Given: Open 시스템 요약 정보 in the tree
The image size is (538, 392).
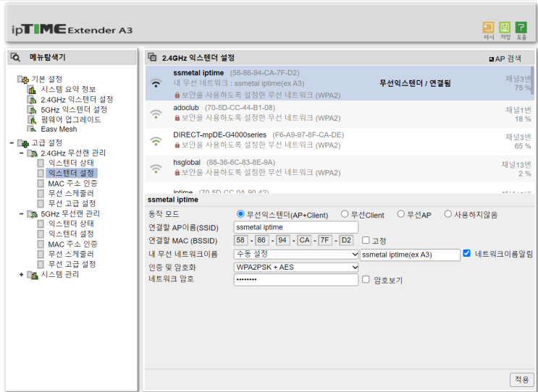Looking at the screenshot, I should coord(67,89).
